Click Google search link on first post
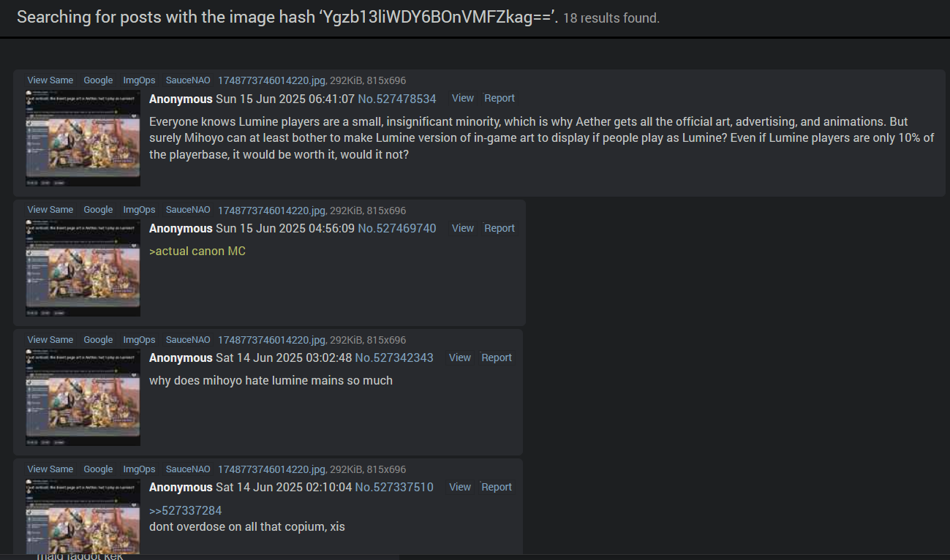 (x=98, y=80)
